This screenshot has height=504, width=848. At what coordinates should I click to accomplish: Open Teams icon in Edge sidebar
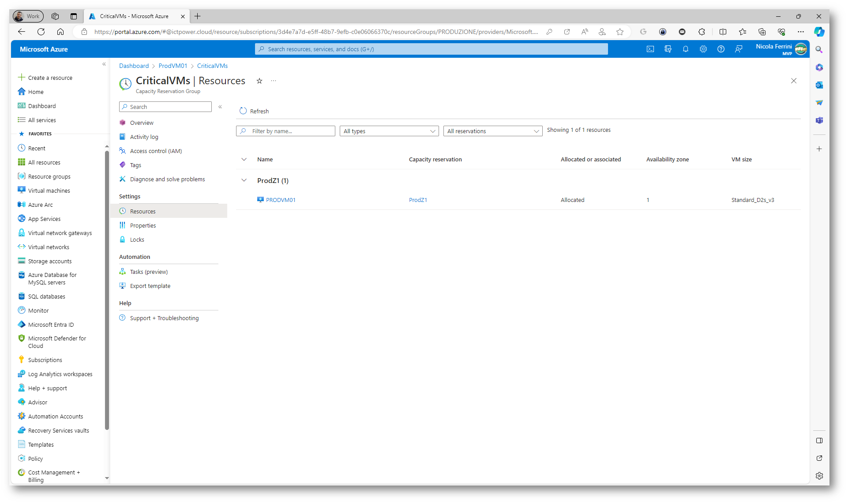[x=819, y=120]
